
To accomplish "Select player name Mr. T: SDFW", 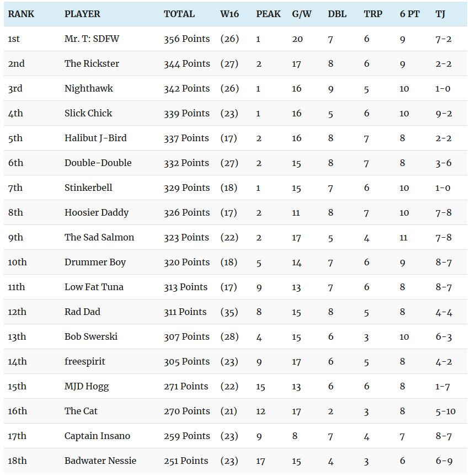I will coord(92,39).
